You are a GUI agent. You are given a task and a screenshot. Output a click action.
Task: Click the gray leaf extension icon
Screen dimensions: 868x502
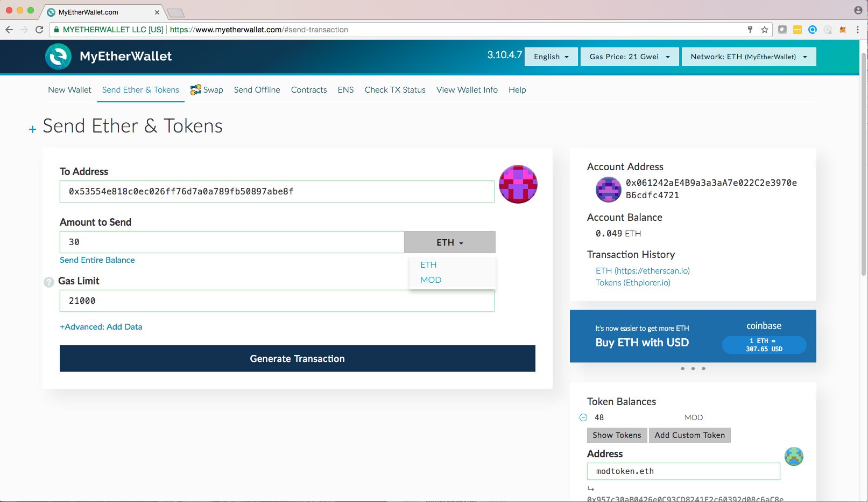tap(782, 30)
